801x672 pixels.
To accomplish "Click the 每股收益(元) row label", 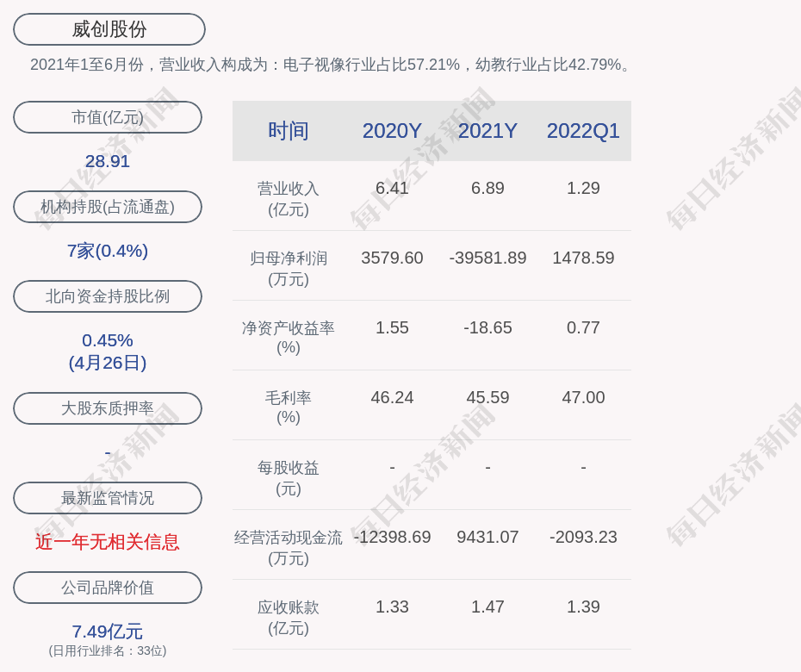I will [289, 478].
